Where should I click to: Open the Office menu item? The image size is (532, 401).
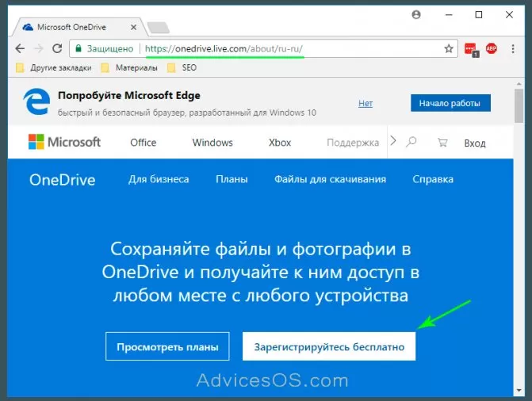pos(144,143)
